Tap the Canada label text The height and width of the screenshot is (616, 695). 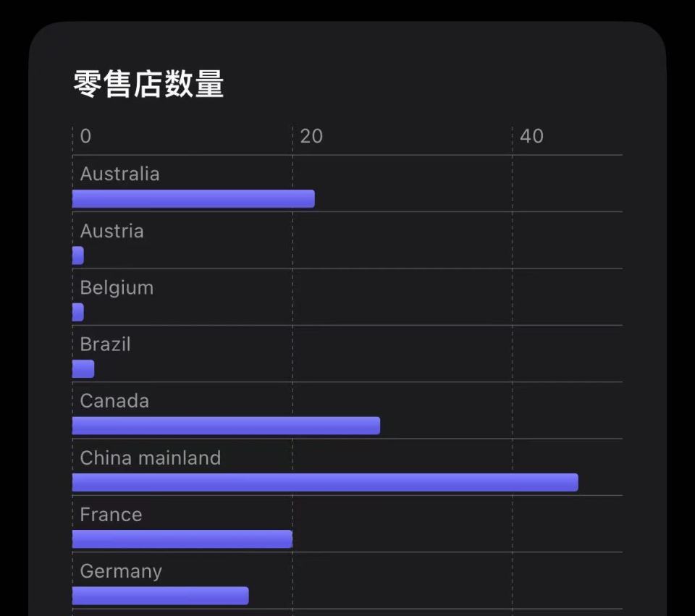(114, 401)
